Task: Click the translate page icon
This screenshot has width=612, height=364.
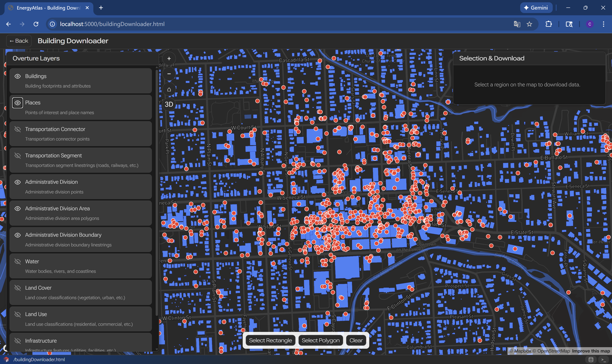Action: [x=517, y=24]
